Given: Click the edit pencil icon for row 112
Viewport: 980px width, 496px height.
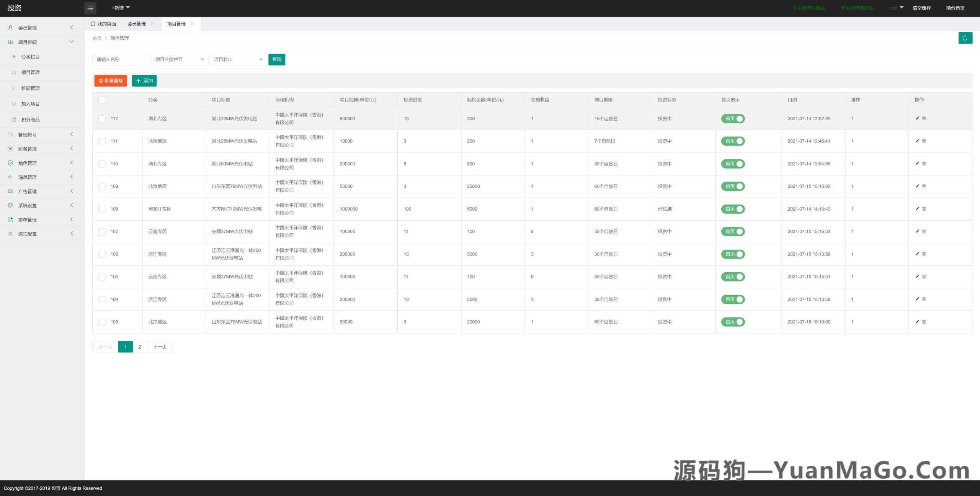Looking at the screenshot, I should coord(917,118).
